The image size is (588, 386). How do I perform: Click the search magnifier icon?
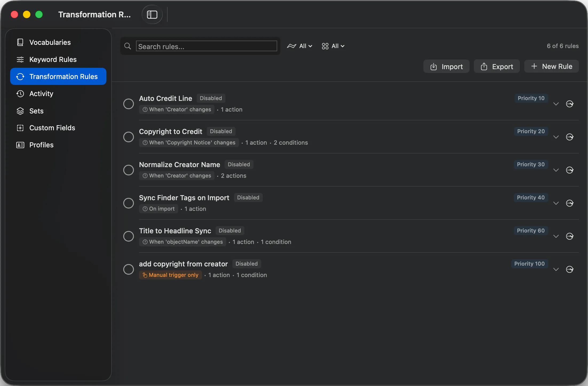pyautogui.click(x=128, y=46)
